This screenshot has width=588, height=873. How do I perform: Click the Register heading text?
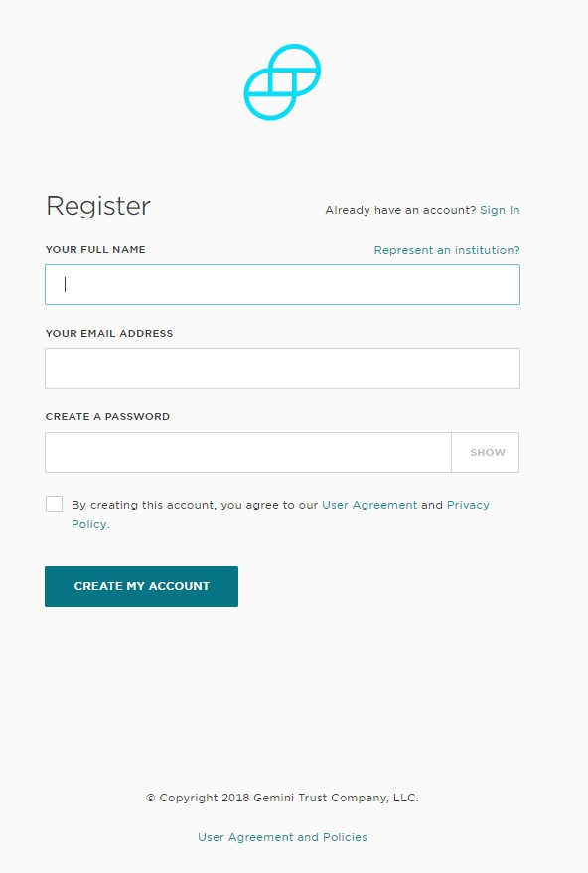[98, 206]
